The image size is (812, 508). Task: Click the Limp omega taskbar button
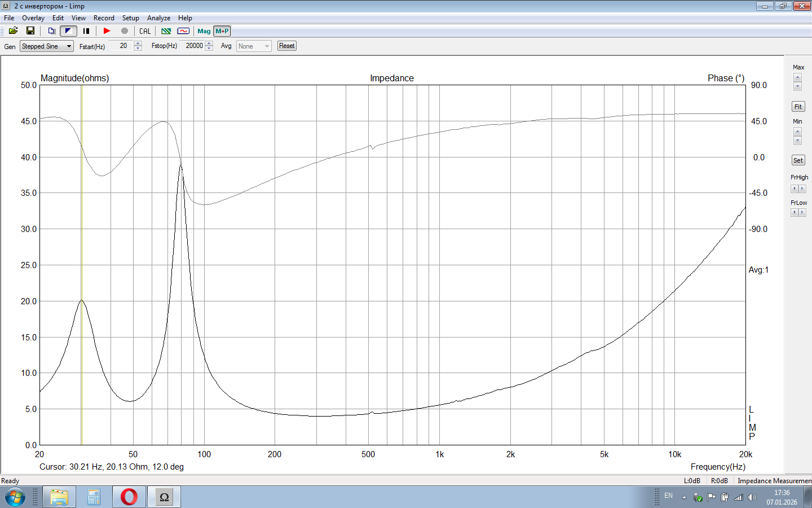(164, 497)
